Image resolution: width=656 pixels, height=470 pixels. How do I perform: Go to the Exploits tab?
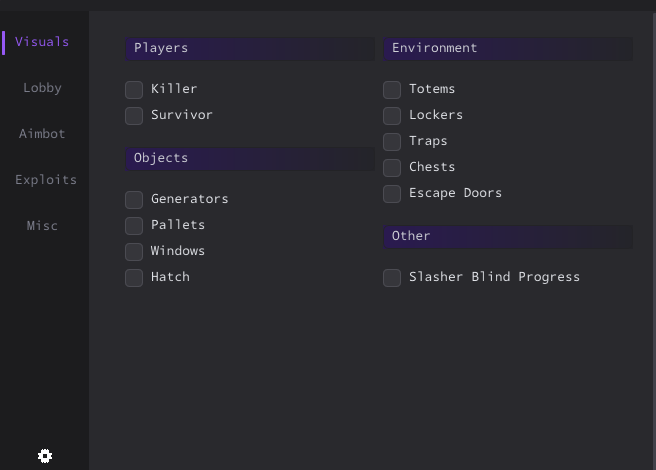tap(46, 180)
